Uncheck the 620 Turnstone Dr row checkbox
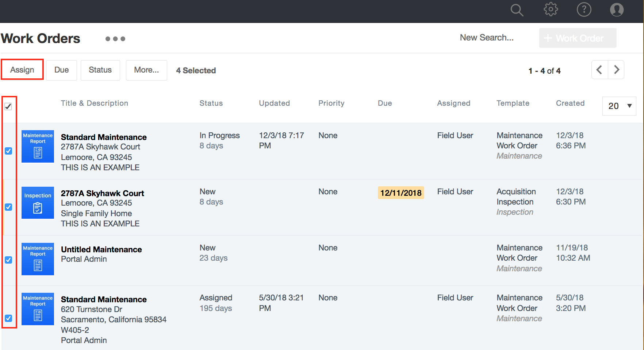Image resolution: width=644 pixels, height=350 pixels. tap(8, 318)
